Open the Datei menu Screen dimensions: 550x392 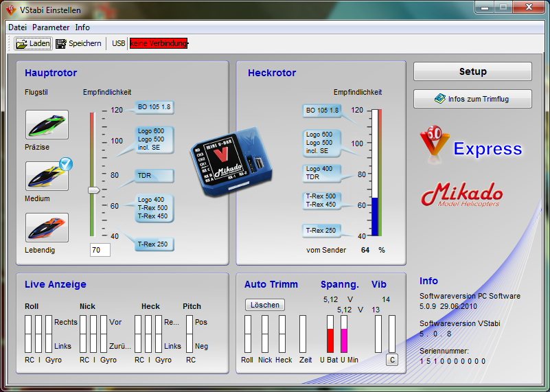[18, 27]
